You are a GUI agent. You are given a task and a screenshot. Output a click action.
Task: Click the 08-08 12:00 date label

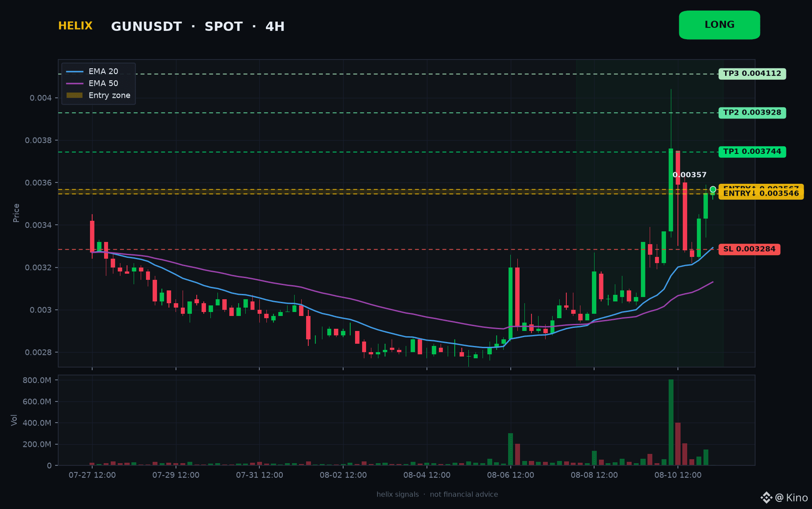pos(594,475)
